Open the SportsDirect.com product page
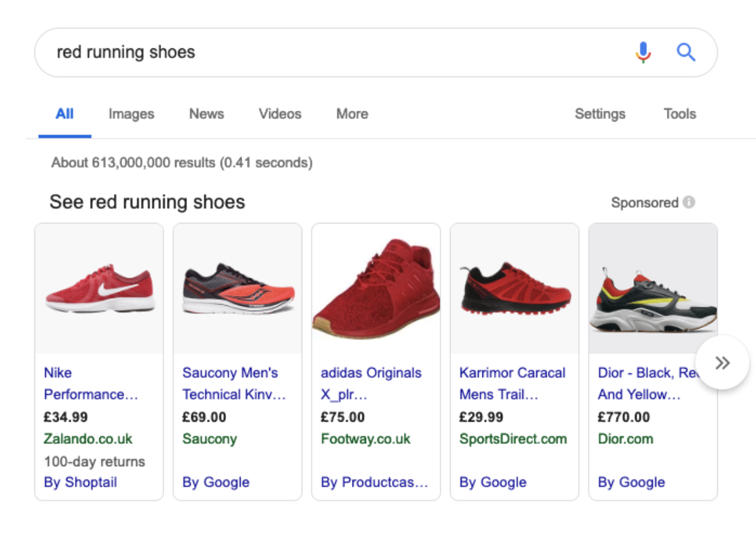 pyautogui.click(x=512, y=439)
